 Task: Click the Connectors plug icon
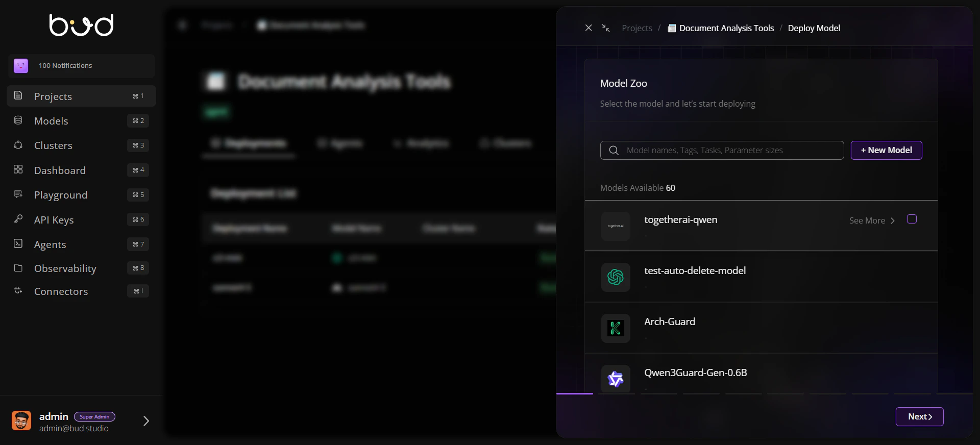click(x=18, y=290)
